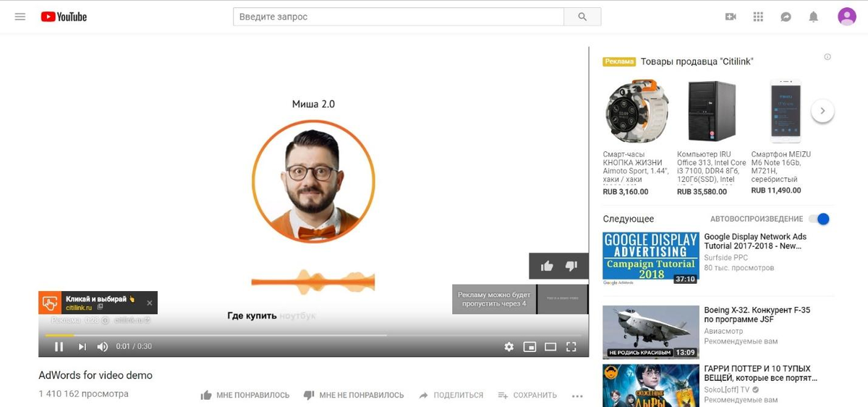The height and width of the screenshot is (407, 868).
Task: Go to YouTube home via logo
Action: click(x=64, y=17)
